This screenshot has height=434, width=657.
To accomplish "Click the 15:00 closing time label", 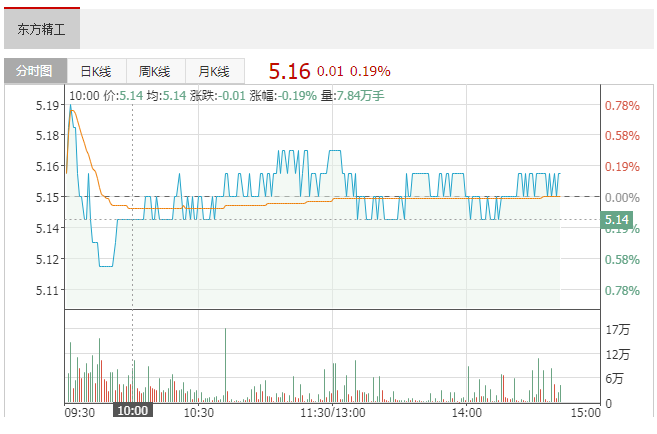I will [x=585, y=411].
